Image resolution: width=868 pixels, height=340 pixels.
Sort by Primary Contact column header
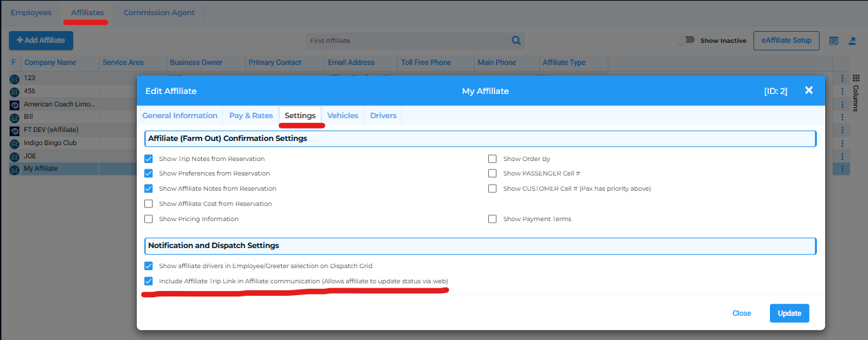click(275, 62)
